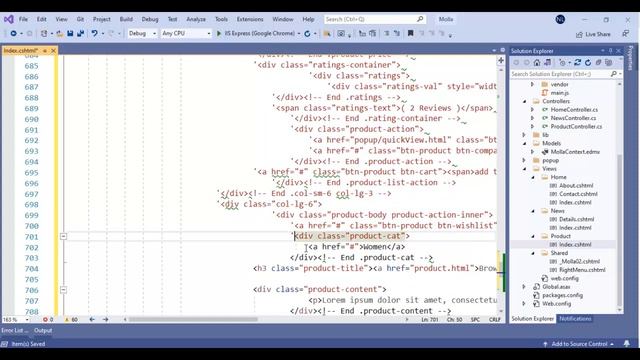Open the Analyze menu
The image size is (640, 360).
[196, 19]
